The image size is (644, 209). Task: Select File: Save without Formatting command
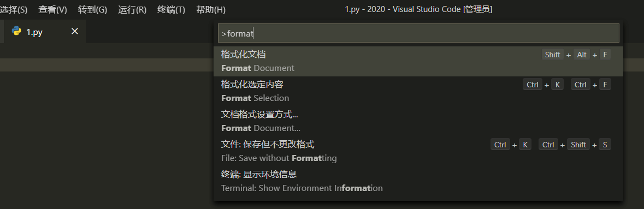[418, 151]
